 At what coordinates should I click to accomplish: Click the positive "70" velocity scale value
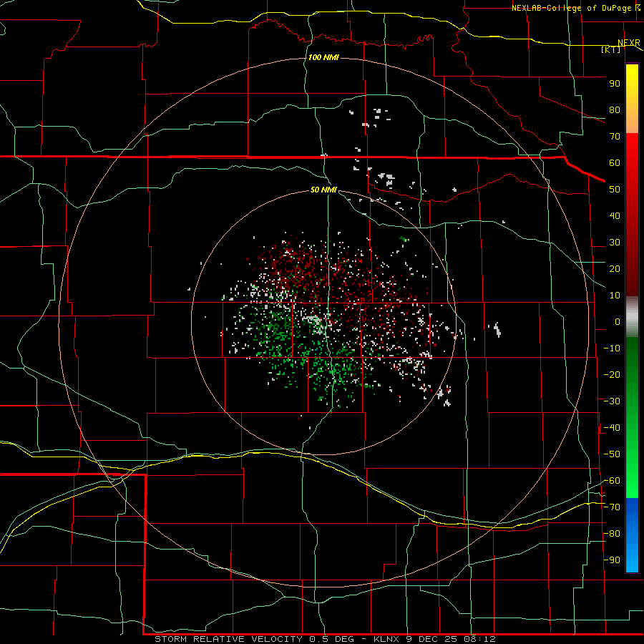click(615, 137)
